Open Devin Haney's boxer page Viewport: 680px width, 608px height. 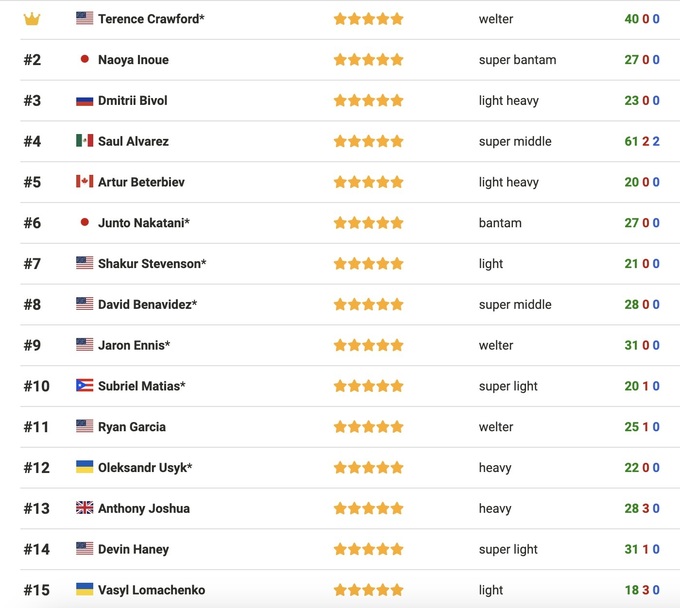pyautogui.click(x=133, y=549)
